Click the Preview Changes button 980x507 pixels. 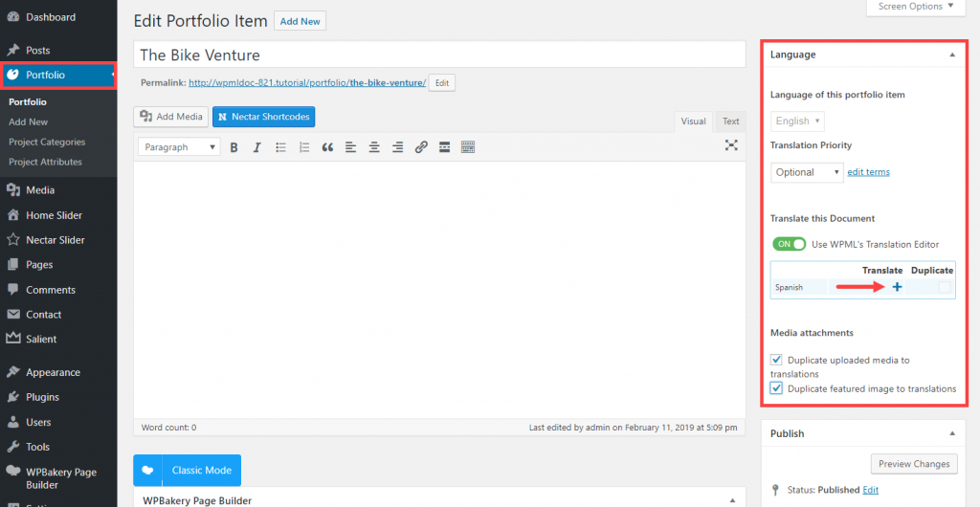pos(914,464)
